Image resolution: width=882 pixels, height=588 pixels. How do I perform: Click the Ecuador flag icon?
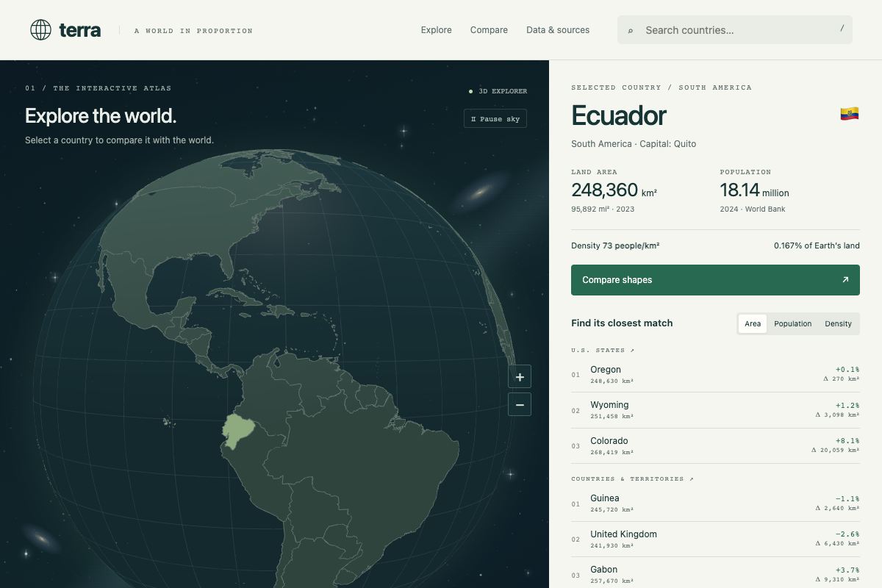(x=850, y=114)
